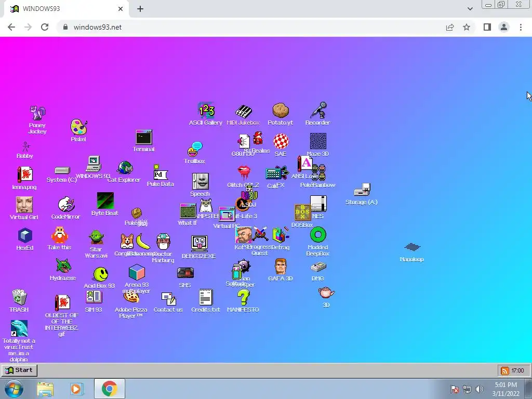Launch the DERG32.EXE icon
The width and height of the screenshot is (532, 399).
(x=199, y=244)
